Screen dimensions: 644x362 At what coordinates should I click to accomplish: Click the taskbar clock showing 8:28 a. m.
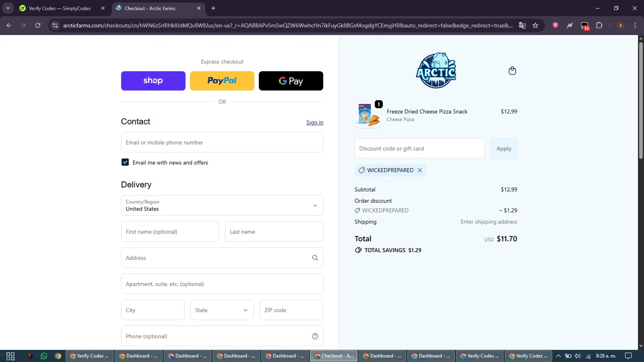click(x=606, y=356)
